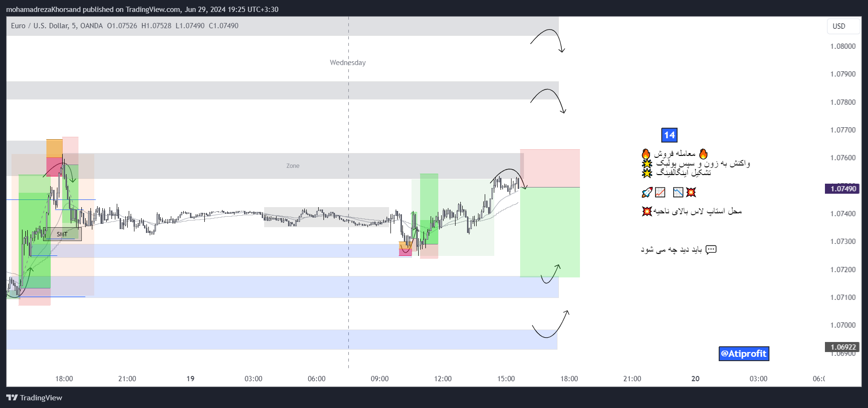
Task: Click the 1.07900 price axis label
Action: click(843, 74)
